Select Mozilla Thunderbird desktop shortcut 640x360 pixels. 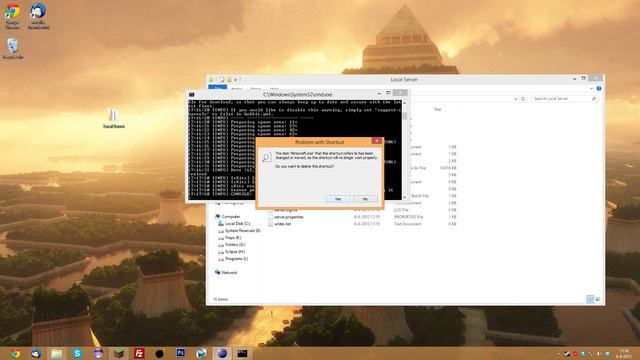pyautogui.click(x=38, y=16)
